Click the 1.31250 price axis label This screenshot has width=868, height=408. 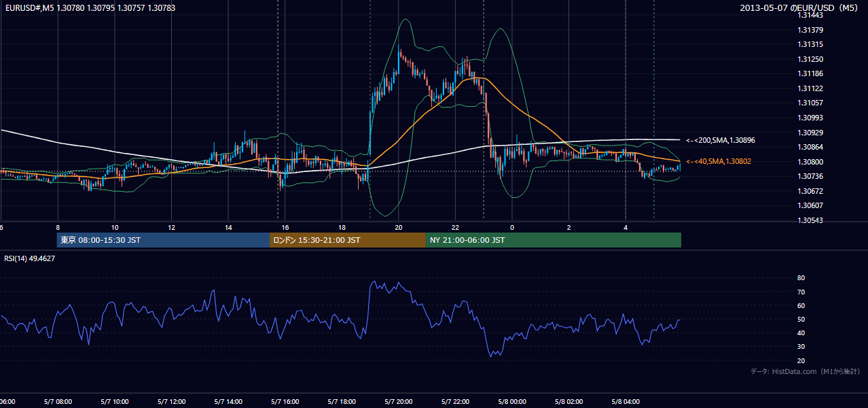(x=810, y=59)
